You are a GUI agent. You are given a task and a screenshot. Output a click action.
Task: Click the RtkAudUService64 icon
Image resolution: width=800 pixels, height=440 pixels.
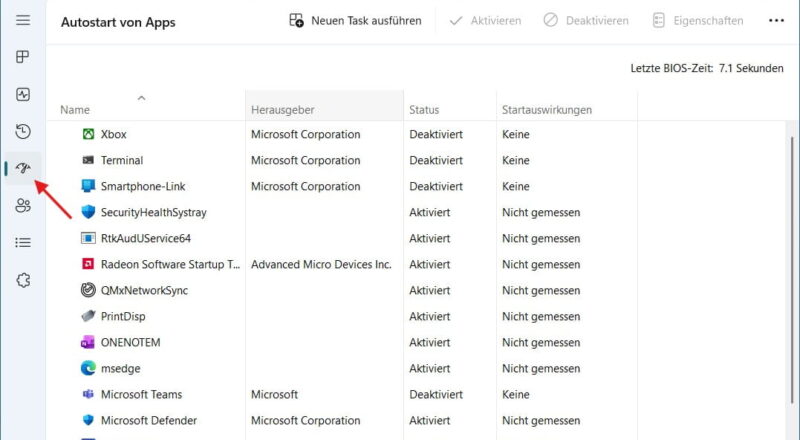(88, 238)
